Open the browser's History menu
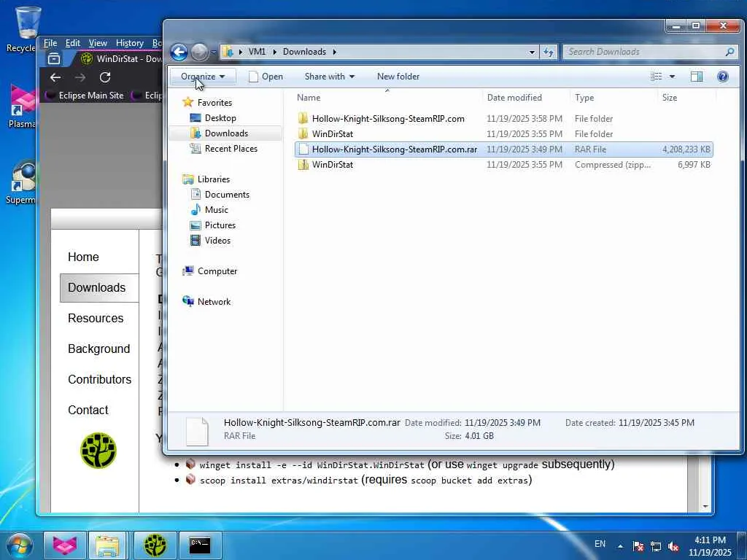Screen dimensions: 747x560 point(130,43)
